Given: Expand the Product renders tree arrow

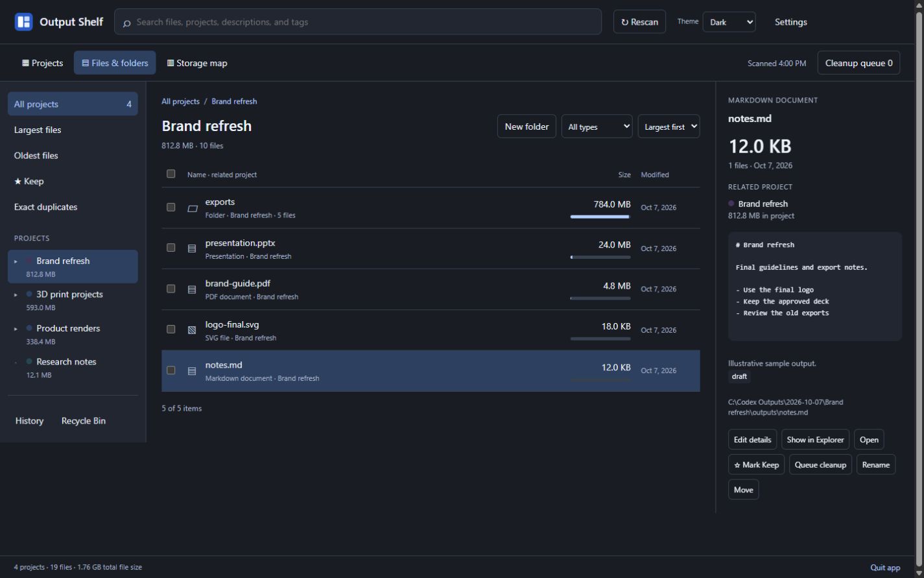Looking at the screenshot, I should coord(16,329).
